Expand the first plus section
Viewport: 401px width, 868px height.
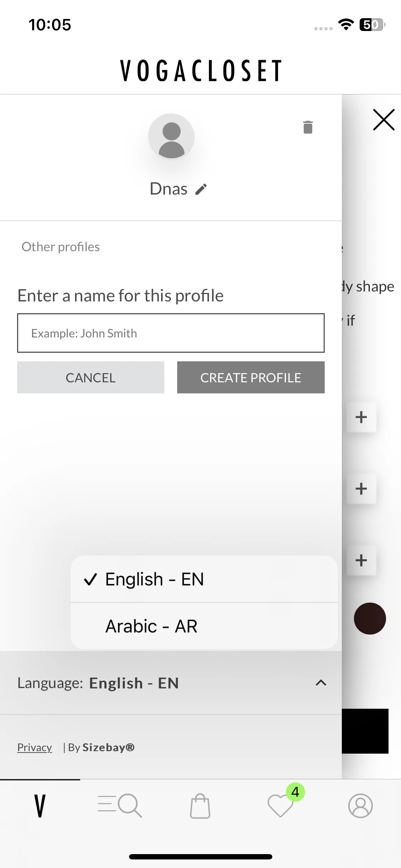click(x=361, y=417)
